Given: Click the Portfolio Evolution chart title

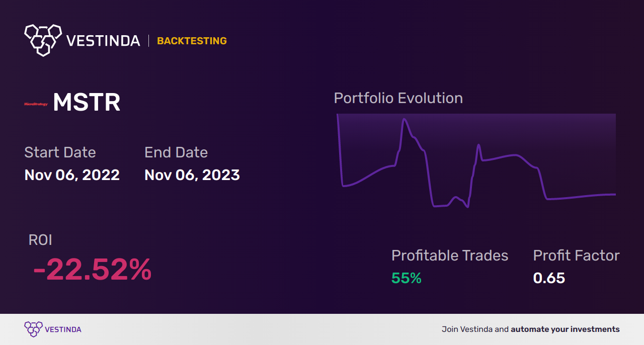Looking at the screenshot, I should (398, 98).
